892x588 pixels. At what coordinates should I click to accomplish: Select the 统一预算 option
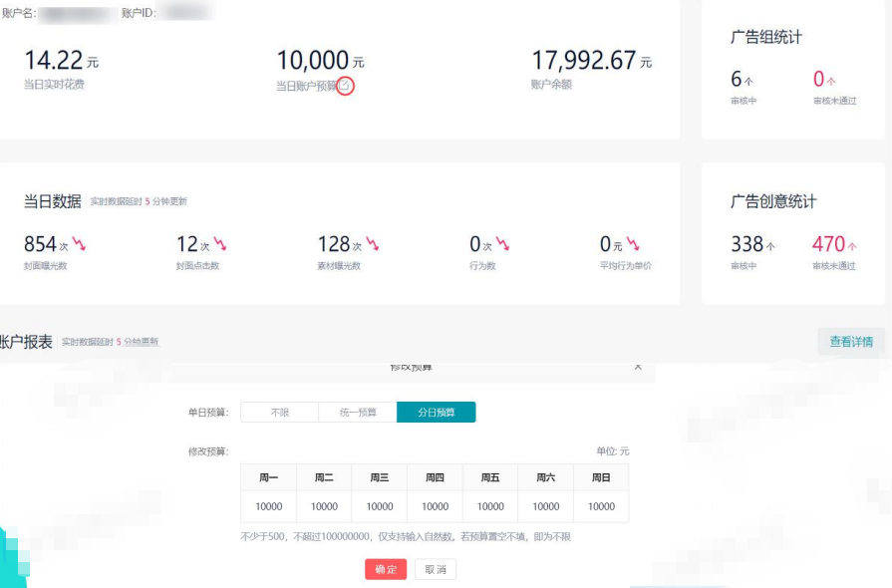click(358, 413)
